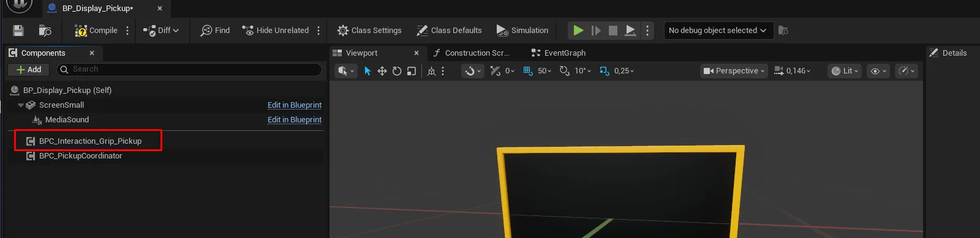Open Class Defaults
Image resolution: width=980 pixels, height=238 pixels.
pos(449,31)
